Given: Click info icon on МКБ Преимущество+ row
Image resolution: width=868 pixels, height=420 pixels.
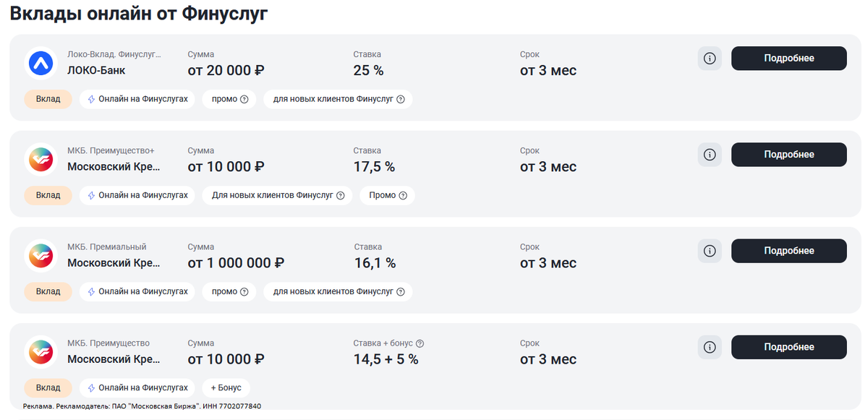Looking at the screenshot, I should [710, 155].
